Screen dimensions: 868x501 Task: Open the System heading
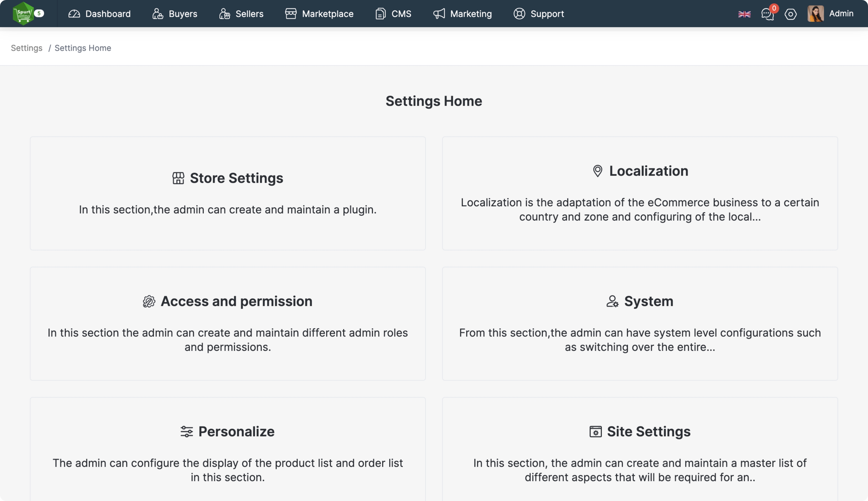[x=649, y=301]
